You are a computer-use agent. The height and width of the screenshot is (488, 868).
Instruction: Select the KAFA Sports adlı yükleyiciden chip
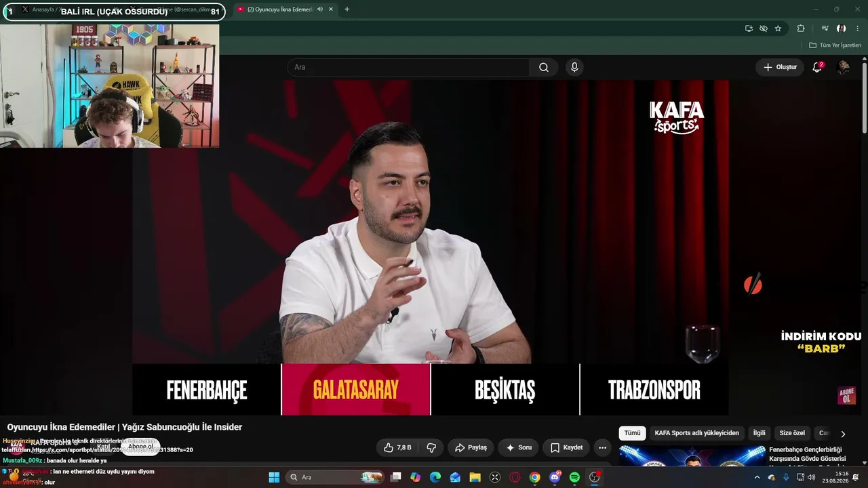click(696, 433)
